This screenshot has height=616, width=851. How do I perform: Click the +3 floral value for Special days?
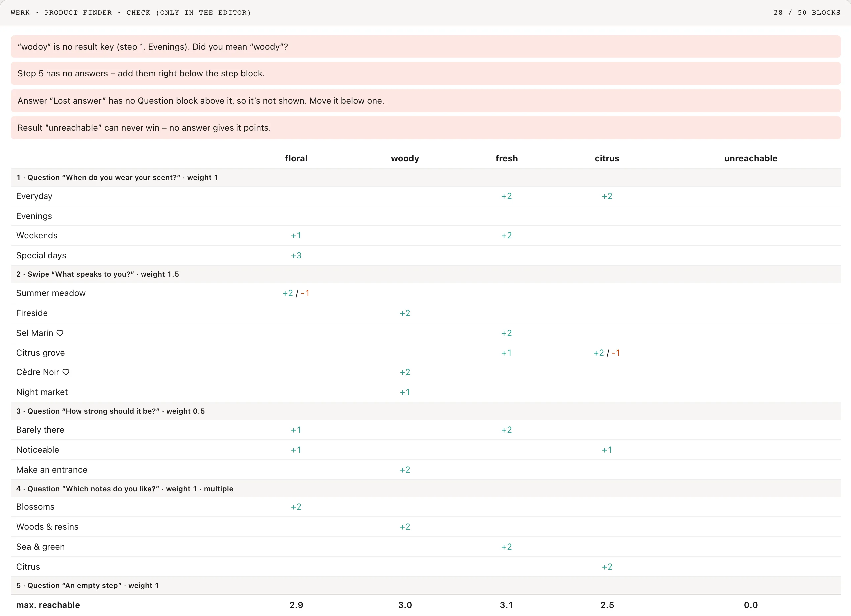296,255
